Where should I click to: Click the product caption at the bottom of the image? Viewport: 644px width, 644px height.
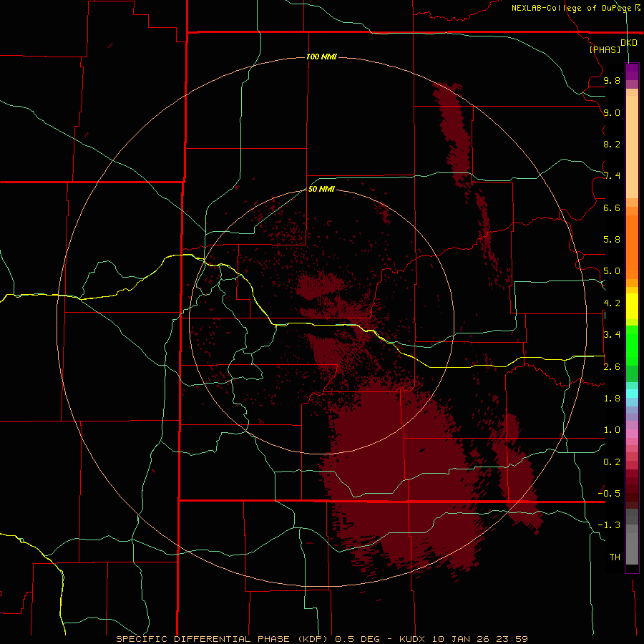(322, 639)
